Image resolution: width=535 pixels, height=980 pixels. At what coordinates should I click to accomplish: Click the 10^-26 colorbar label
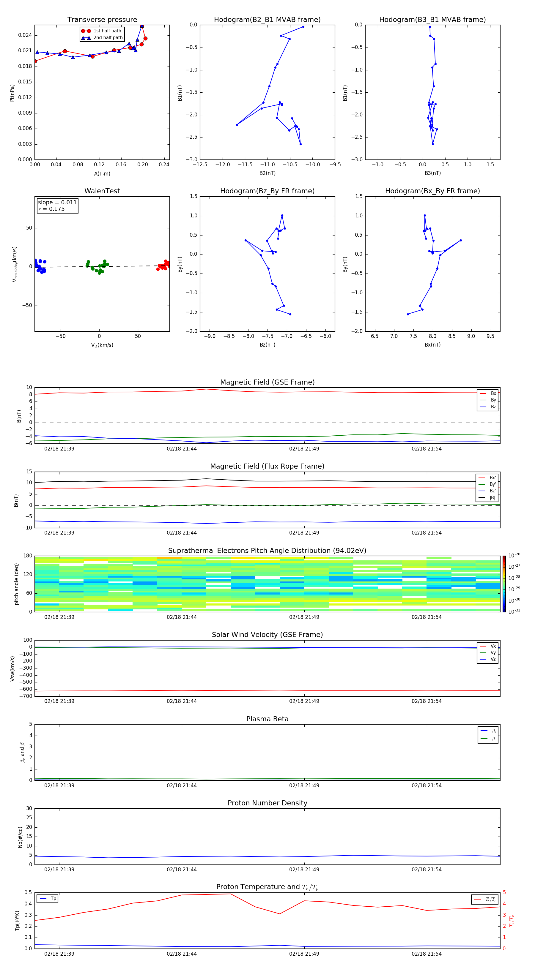tap(514, 555)
